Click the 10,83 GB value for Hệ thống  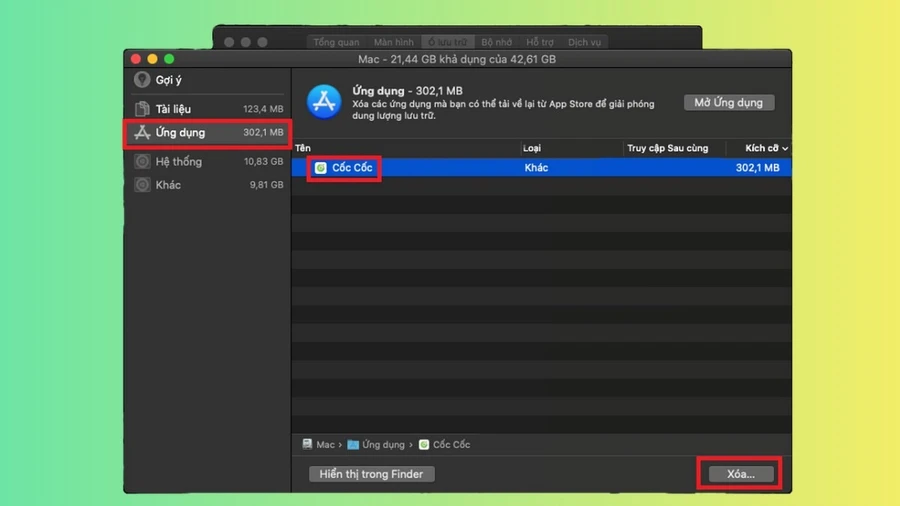tap(263, 161)
